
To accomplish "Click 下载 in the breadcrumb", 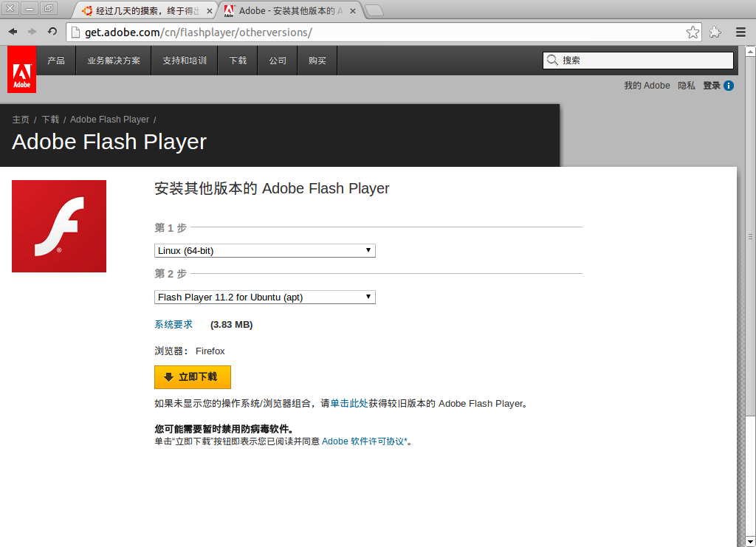I will 50,120.
